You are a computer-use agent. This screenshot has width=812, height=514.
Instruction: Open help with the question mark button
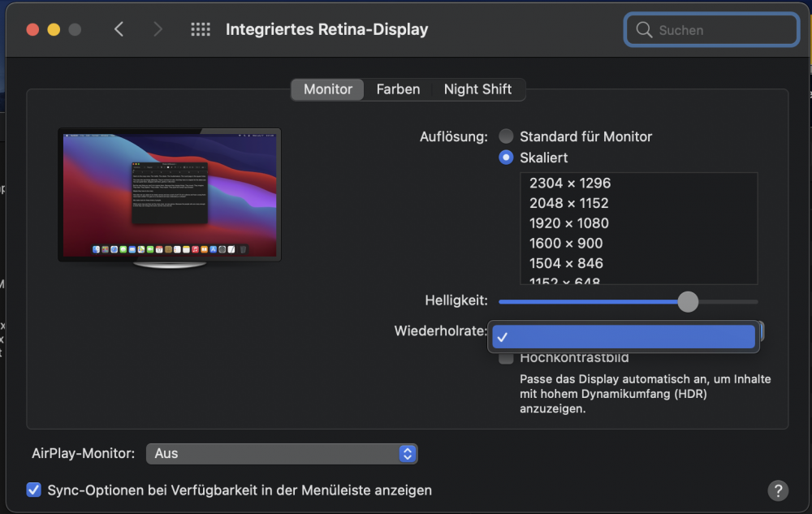click(778, 490)
